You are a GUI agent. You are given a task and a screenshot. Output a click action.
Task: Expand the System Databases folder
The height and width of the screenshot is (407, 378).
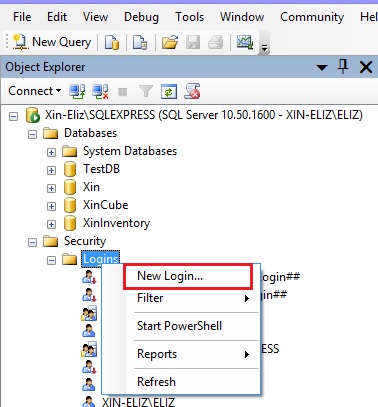[51, 152]
